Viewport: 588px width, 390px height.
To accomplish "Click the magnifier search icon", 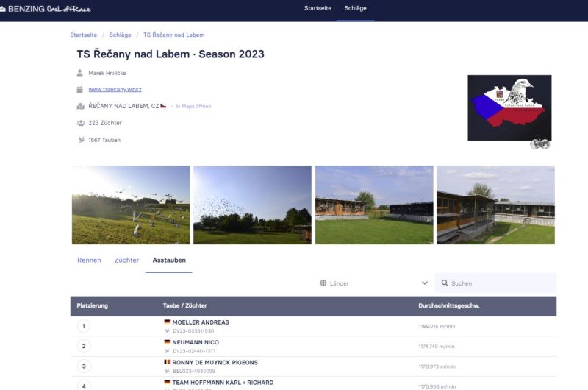I will (x=445, y=283).
